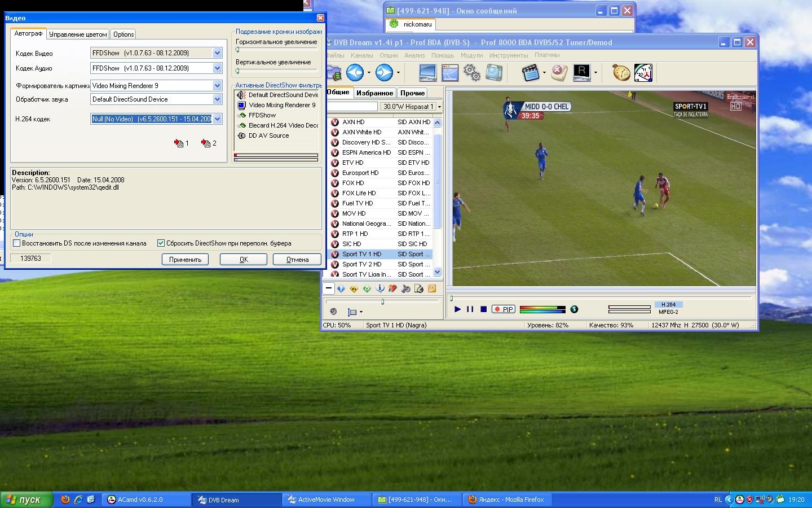Image resolution: width=812 pixels, height=508 pixels.
Task: Pause the video playback
Action: (470, 309)
